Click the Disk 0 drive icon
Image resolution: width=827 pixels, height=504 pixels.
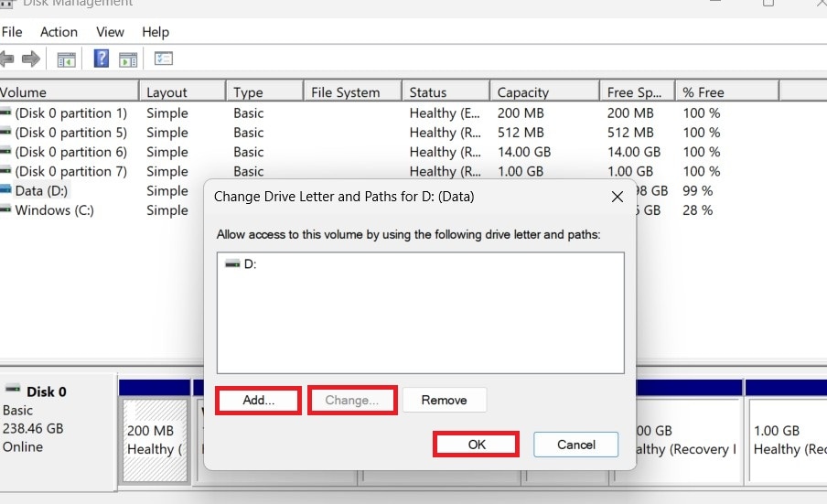coord(13,389)
